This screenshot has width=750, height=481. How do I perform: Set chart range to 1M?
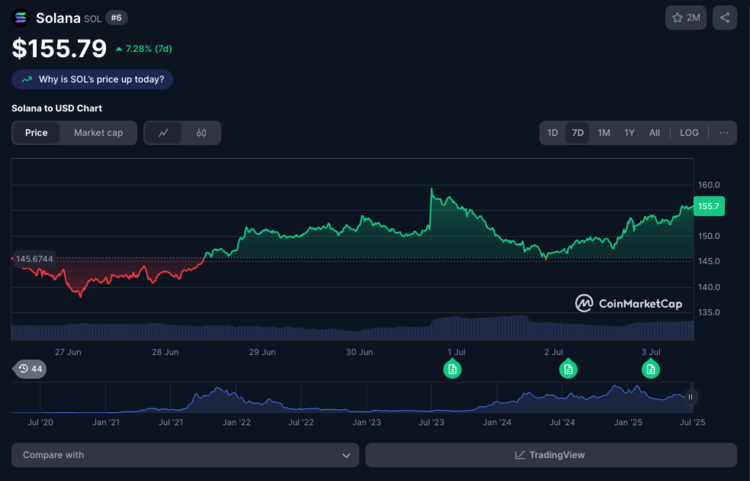[x=604, y=133]
